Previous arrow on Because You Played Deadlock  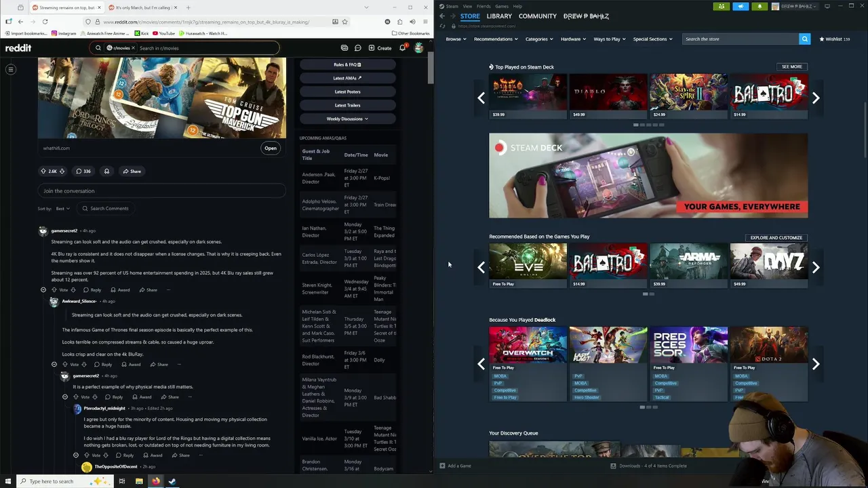[481, 365]
